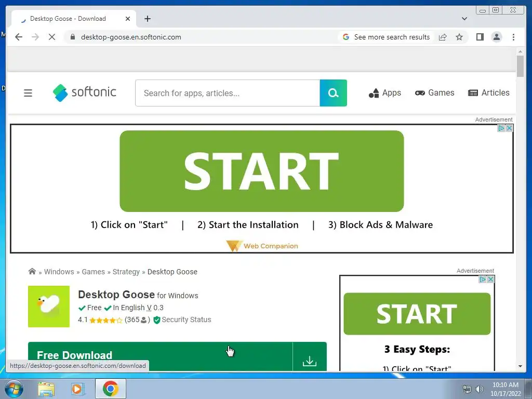Click the Web Companion logo
The height and width of the screenshot is (399, 532).
click(x=262, y=246)
